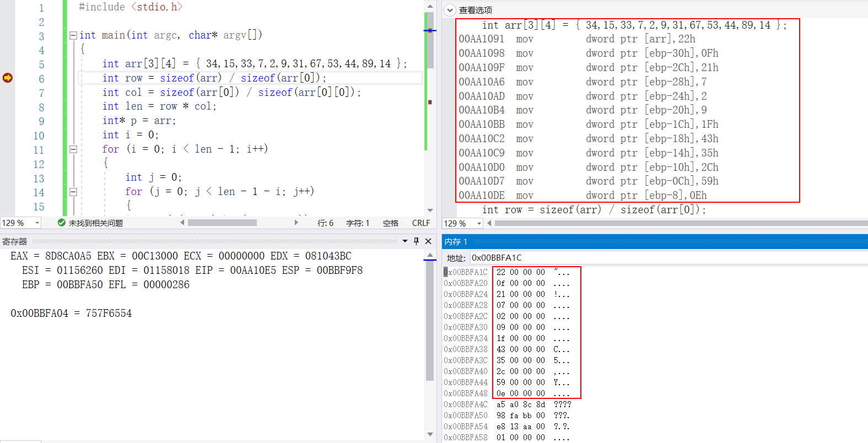This screenshot has width=868, height=443.
Task: Click the code line int len = row * col;
Action: (159, 106)
